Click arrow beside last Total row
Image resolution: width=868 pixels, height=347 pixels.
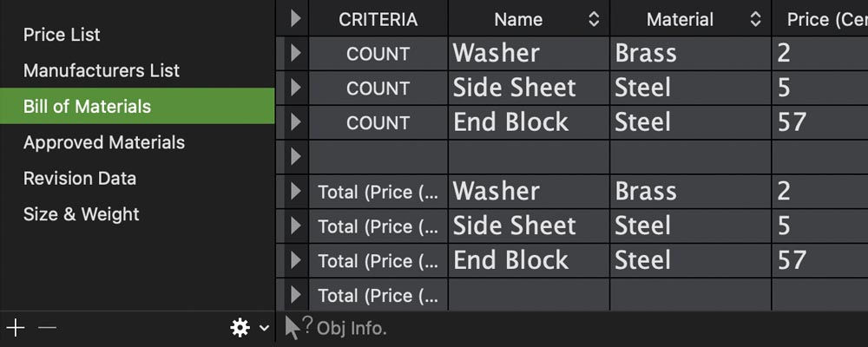point(296,296)
